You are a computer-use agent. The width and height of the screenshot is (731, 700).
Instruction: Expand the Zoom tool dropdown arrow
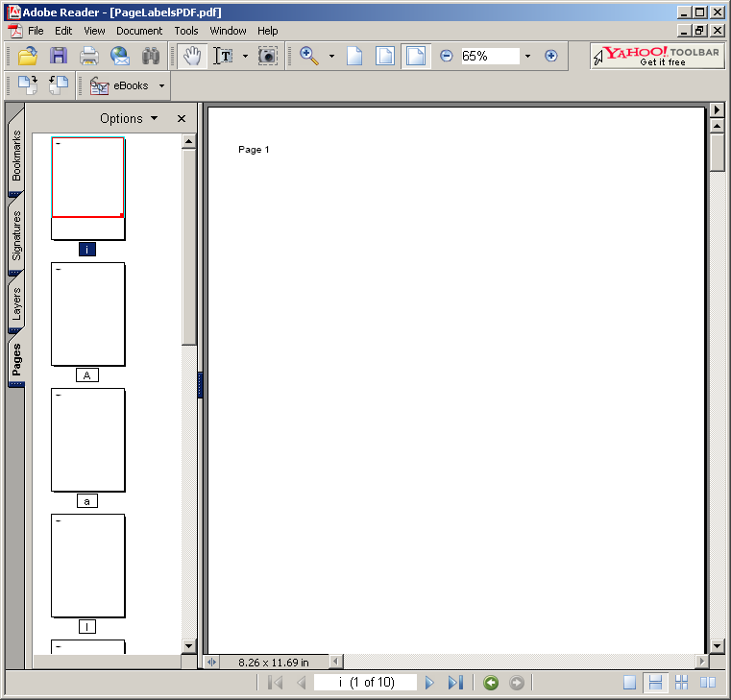click(331, 56)
